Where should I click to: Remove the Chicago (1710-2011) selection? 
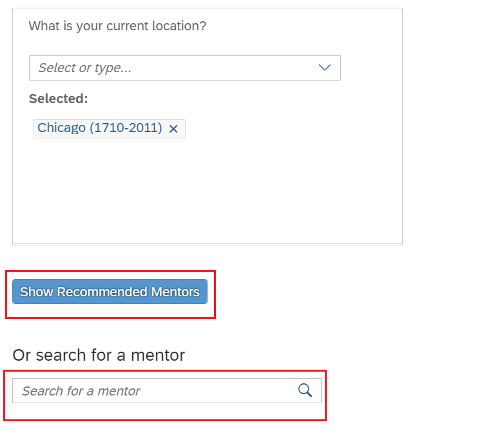[x=173, y=129]
